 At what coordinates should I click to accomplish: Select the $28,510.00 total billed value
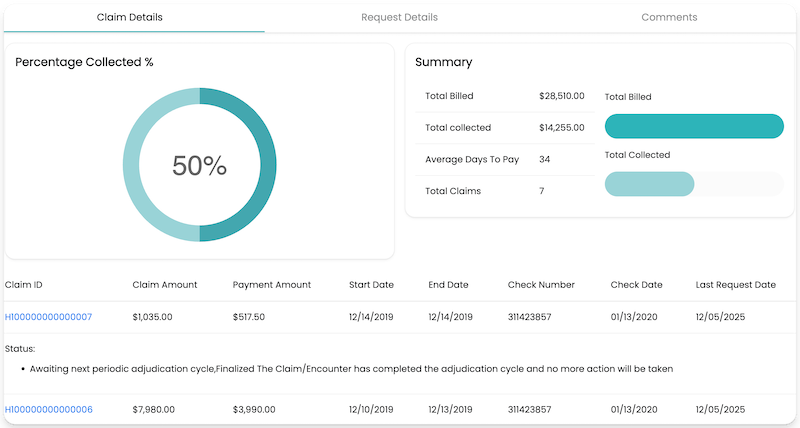pyautogui.click(x=561, y=96)
